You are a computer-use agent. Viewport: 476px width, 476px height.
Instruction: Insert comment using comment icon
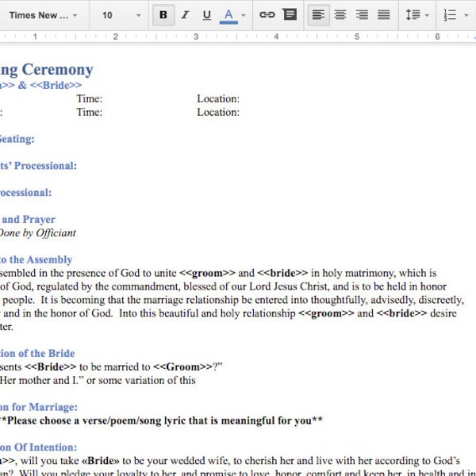click(x=290, y=14)
